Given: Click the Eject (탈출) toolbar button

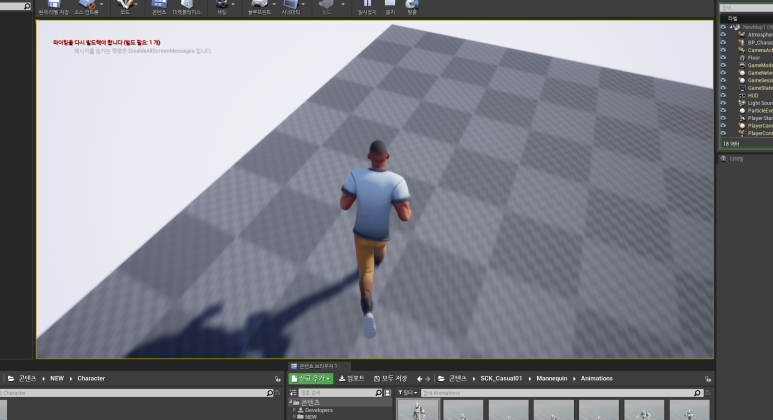Looking at the screenshot, I should coord(412,7).
